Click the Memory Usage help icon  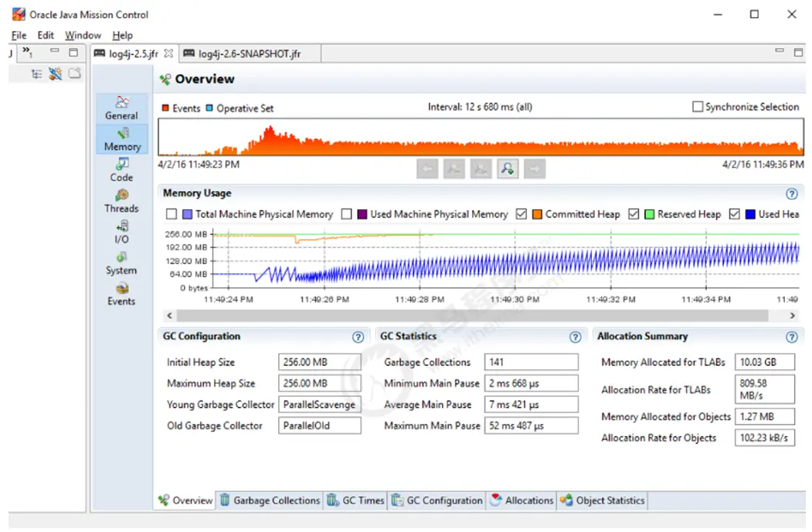[791, 195]
